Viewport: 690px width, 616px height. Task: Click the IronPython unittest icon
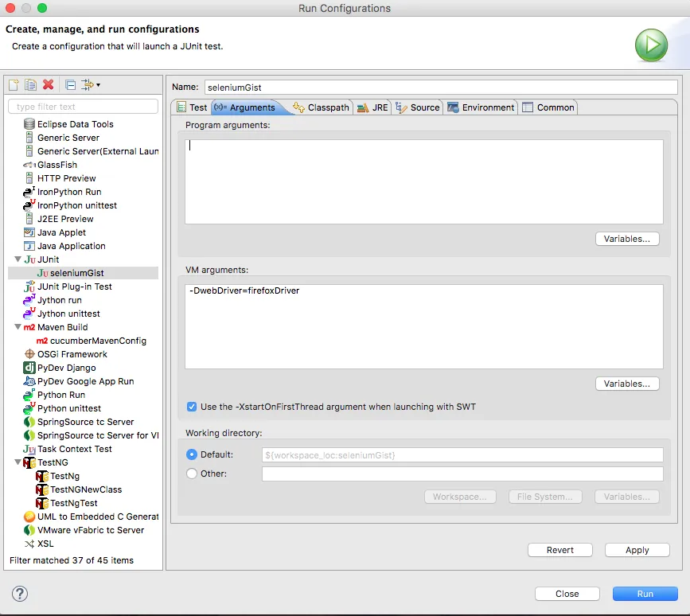(29, 205)
